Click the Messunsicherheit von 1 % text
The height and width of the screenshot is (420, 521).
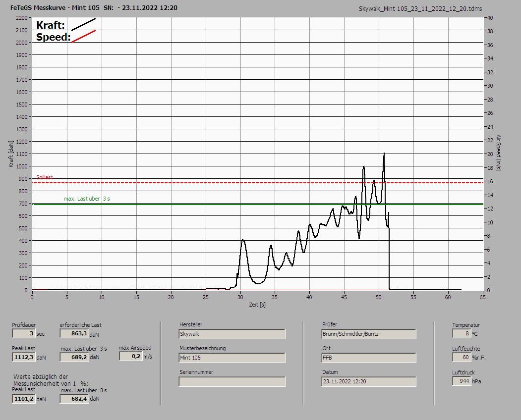point(51,383)
